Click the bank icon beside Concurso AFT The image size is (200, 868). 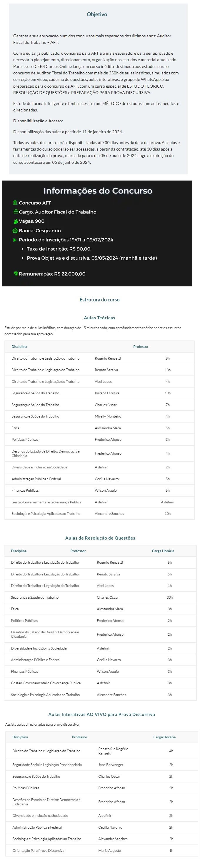[x=15, y=203]
